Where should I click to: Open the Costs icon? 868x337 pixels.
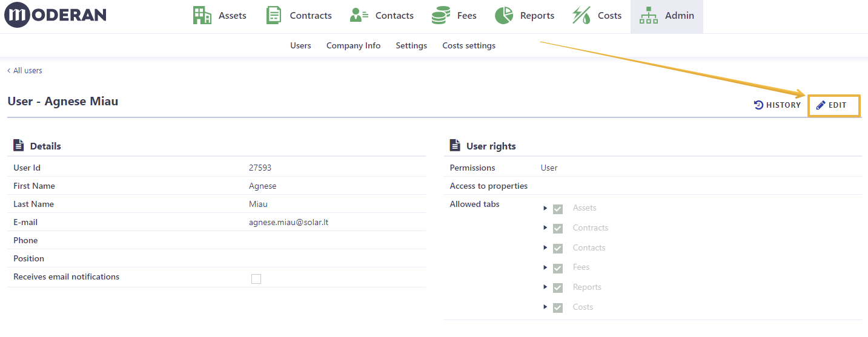click(x=581, y=15)
